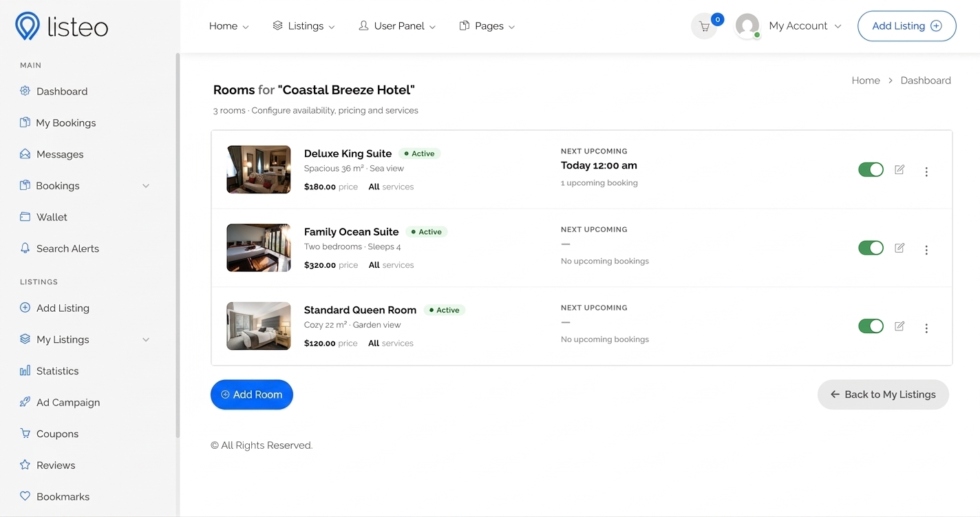Click the Search Alerts bell icon
This screenshot has width=980, height=517.
click(25, 249)
